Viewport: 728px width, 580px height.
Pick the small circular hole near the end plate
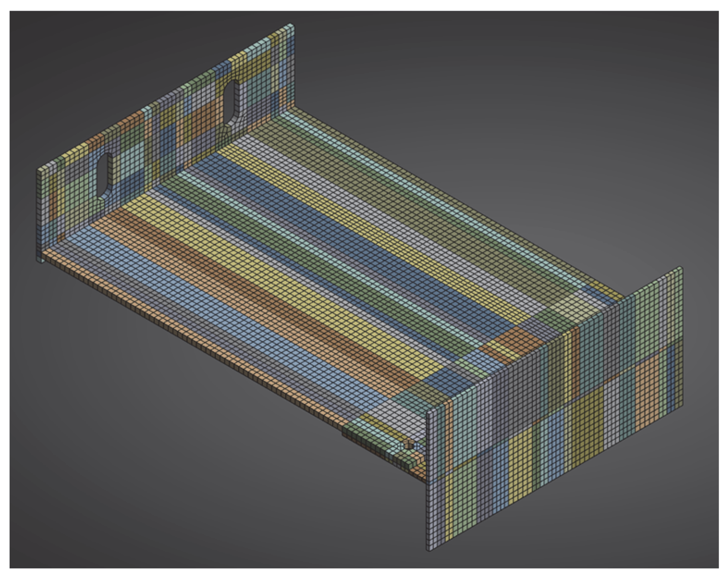pyautogui.click(x=409, y=446)
